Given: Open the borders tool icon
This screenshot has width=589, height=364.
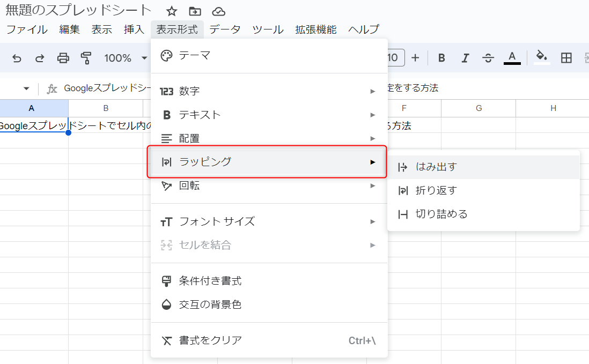Looking at the screenshot, I should coord(566,58).
